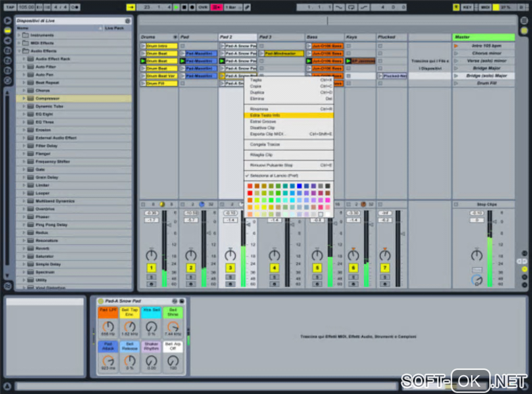532x394 pixels.
Task: Click the Record button in transport
Action: (192, 7)
